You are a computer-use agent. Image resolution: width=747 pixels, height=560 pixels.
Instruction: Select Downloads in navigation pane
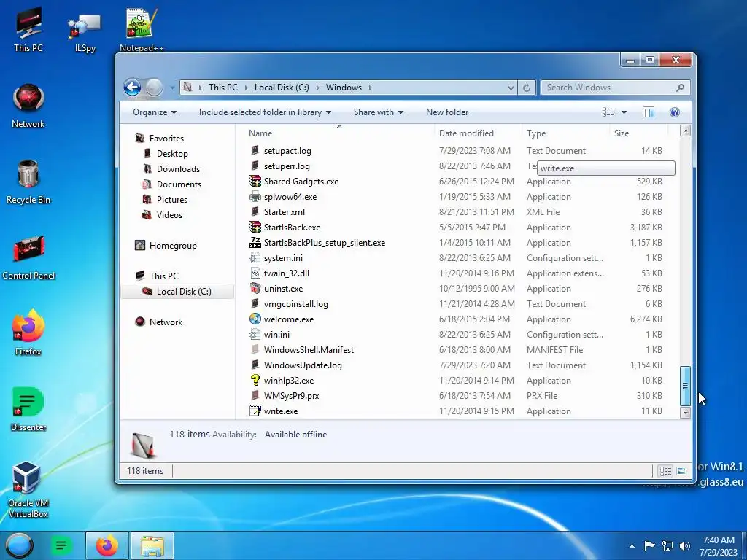pos(178,168)
